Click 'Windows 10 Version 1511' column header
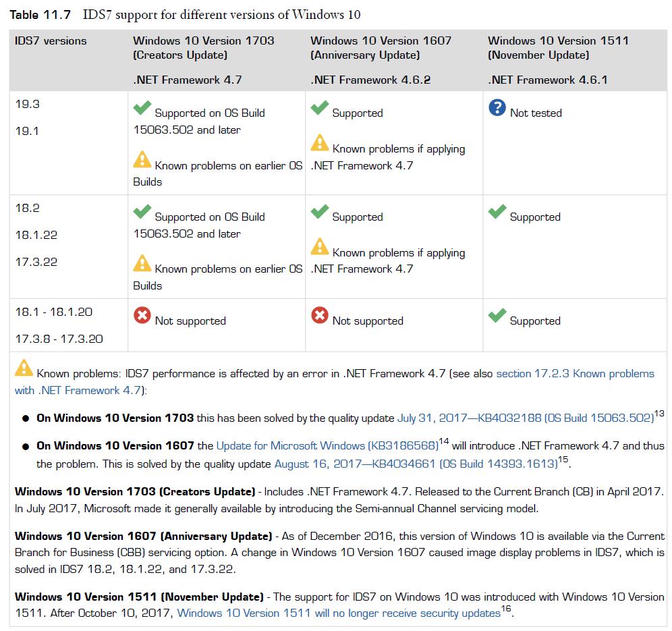The width and height of the screenshot is (672, 631). click(x=559, y=41)
